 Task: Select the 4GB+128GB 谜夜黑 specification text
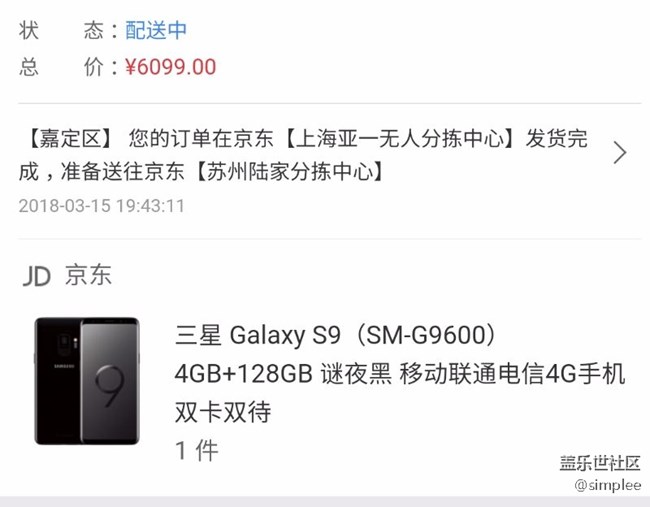[283, 374]
